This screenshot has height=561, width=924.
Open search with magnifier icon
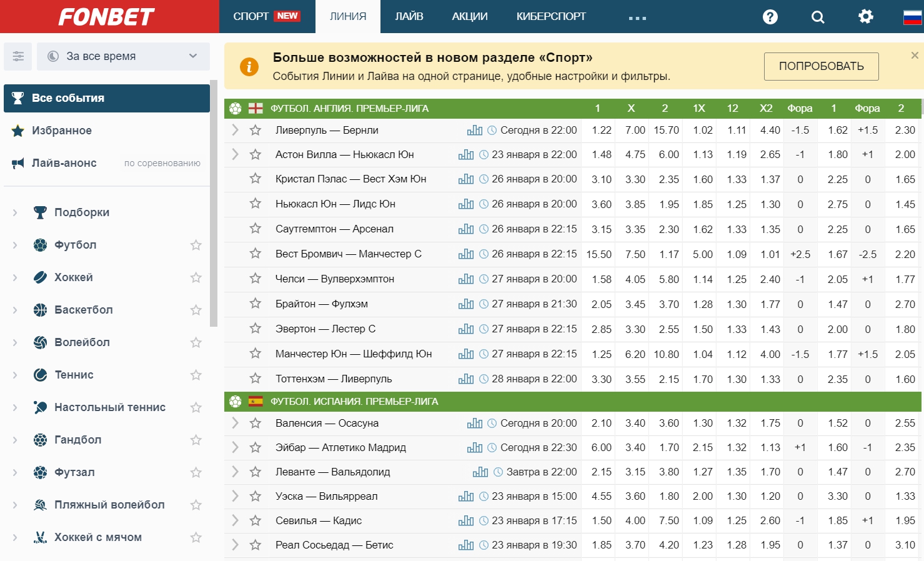(818, 17)
